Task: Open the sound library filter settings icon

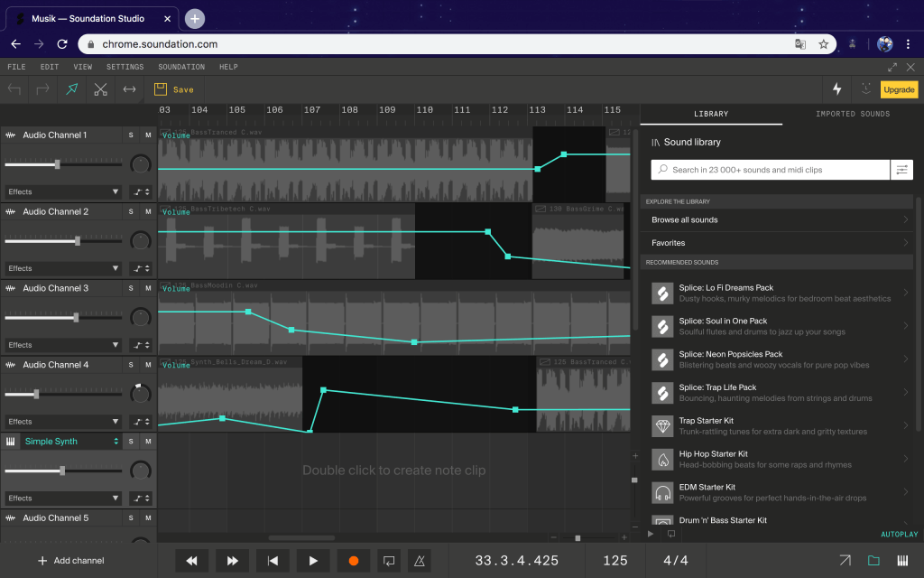Action: tap(901, 170)
